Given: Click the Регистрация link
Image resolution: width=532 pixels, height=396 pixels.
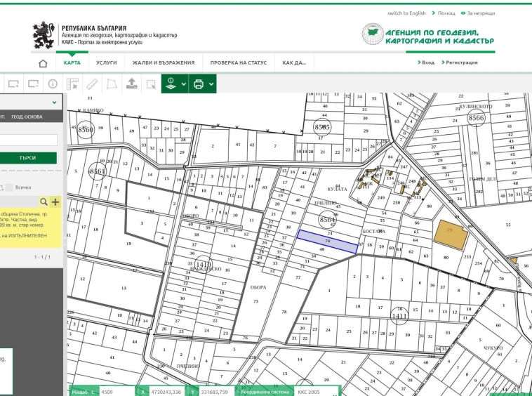Looking at the screenshot, I should point(461,62).
